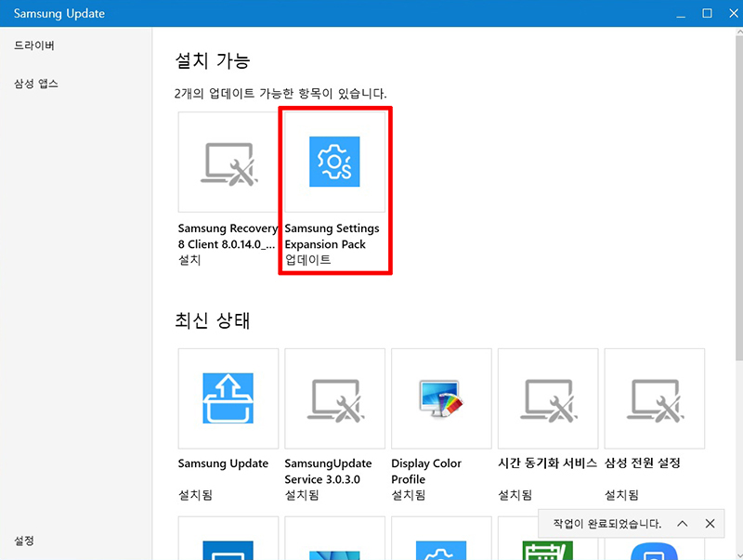Select the Samsung Settings Expansion Pack gear icon
Screen dimensions: 743x560
[334, 162]
